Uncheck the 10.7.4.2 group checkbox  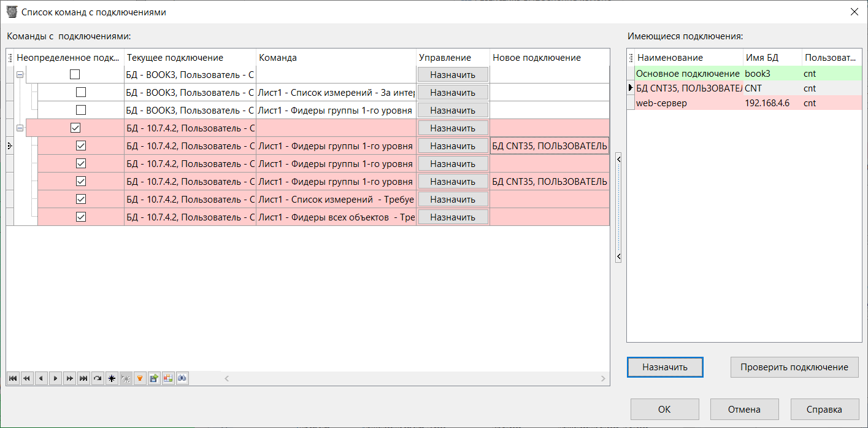pyautogui.click(x=75, y=128)
